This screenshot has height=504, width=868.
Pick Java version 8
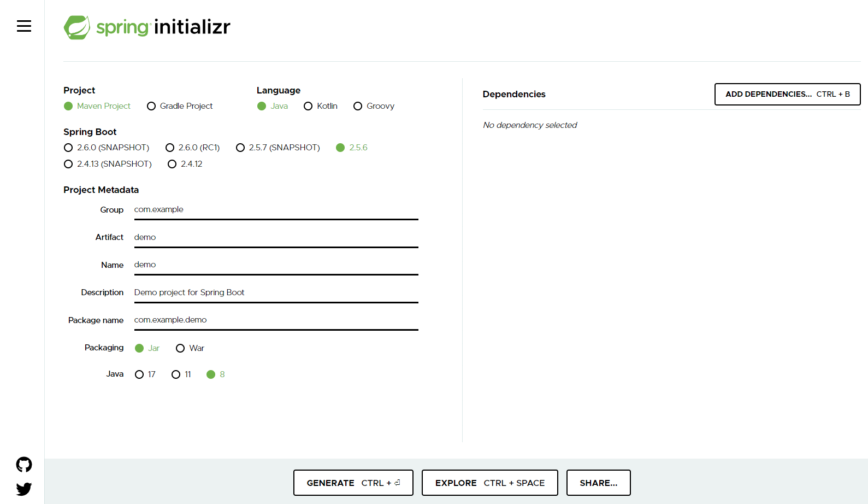pos(216,374)
